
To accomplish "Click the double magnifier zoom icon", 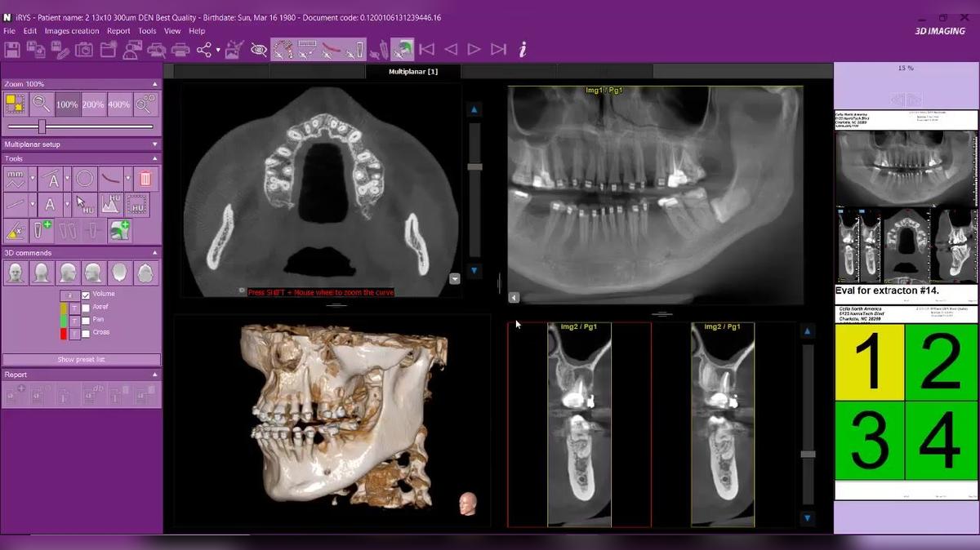I will (145, 104).
